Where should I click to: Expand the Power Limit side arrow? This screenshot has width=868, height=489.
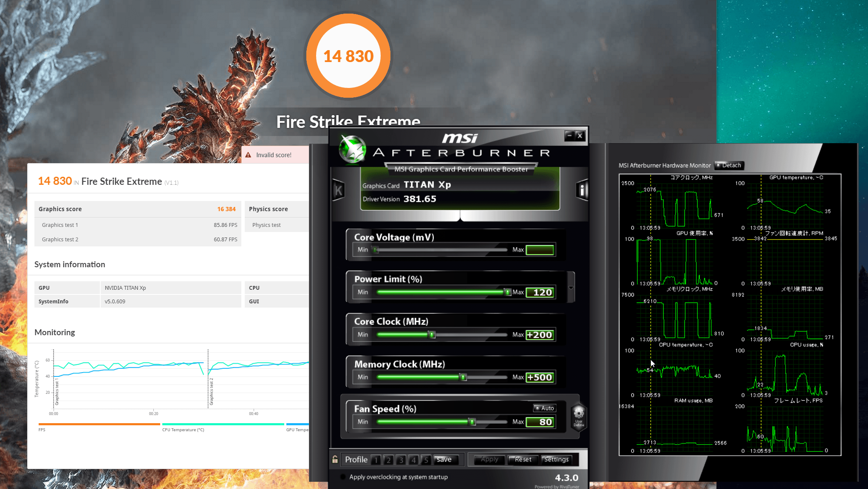click(571, 288)
